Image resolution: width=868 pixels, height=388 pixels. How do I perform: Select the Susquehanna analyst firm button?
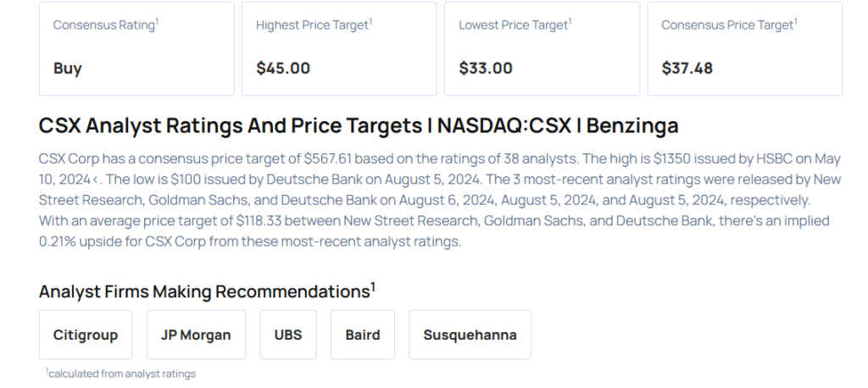[x=470, y=335]
